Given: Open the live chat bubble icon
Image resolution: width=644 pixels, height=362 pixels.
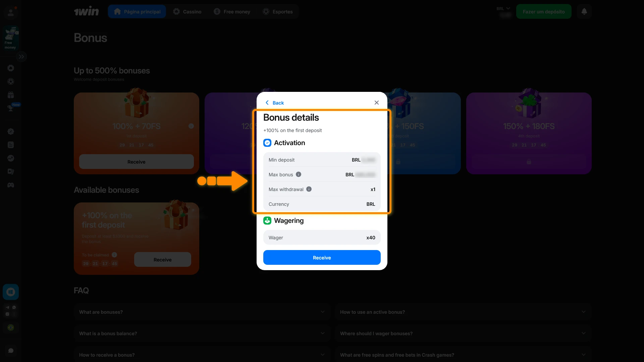Looking at the screenshot, I should coord(11,351).
